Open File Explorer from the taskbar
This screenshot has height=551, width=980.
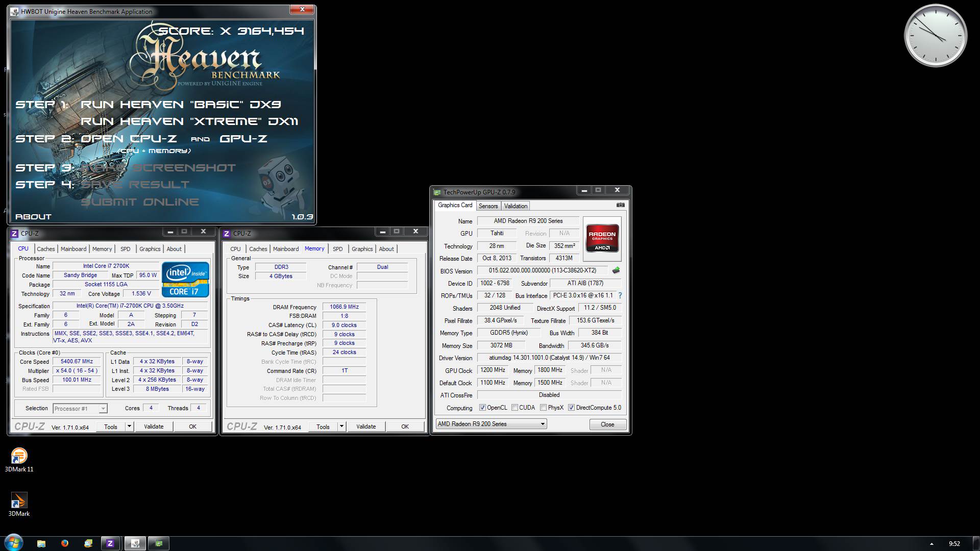(41, 543)
